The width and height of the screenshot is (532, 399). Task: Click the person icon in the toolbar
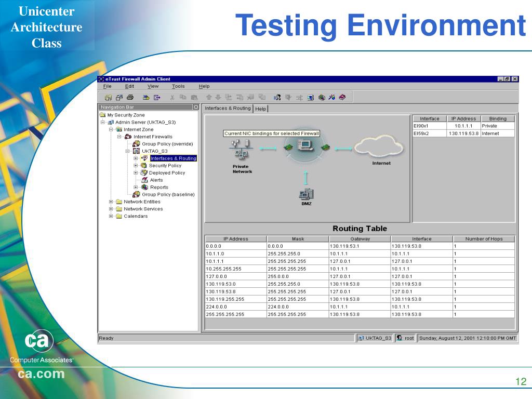click(x=277, y=97)
